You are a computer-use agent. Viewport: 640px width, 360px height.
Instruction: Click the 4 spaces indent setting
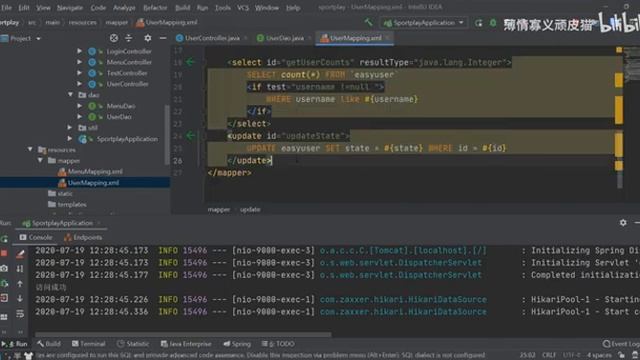pyautogui.click(x=599, y=355)
